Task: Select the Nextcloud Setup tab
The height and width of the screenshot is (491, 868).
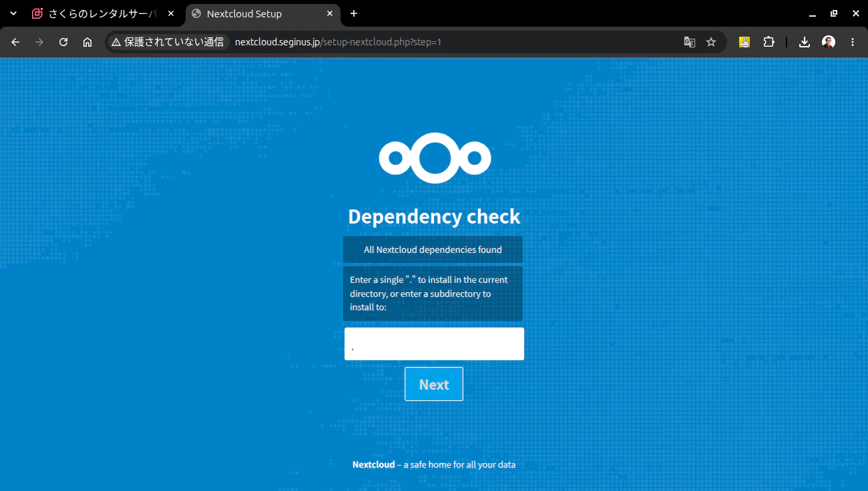Action: pyautogui.click(x=262, y=13)
